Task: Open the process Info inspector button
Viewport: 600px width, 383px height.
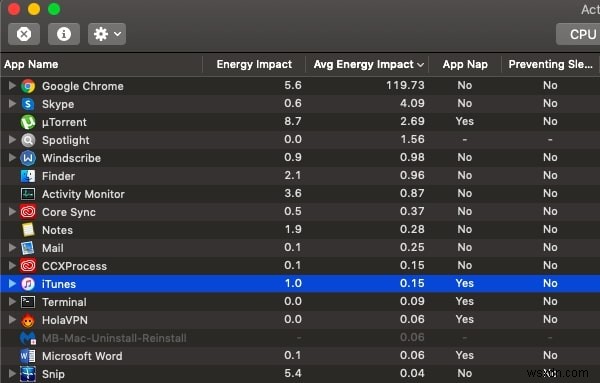Action: (64, 34)
